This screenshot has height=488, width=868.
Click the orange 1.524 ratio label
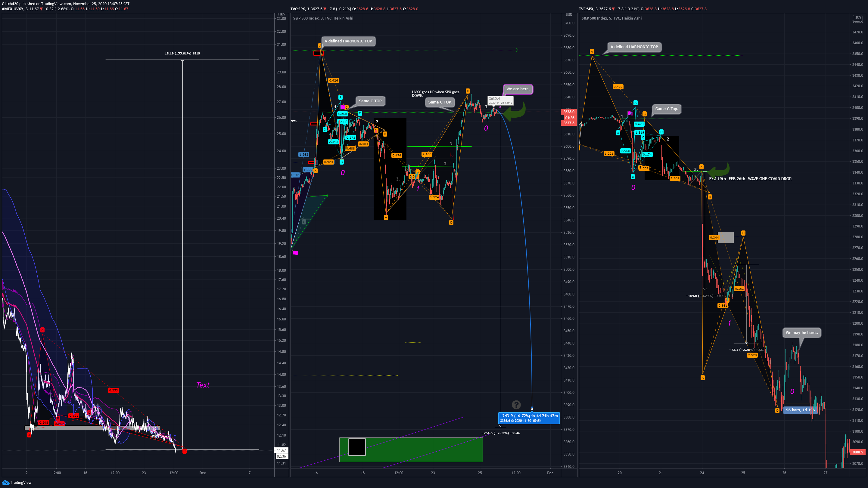(x=434, y=197)
